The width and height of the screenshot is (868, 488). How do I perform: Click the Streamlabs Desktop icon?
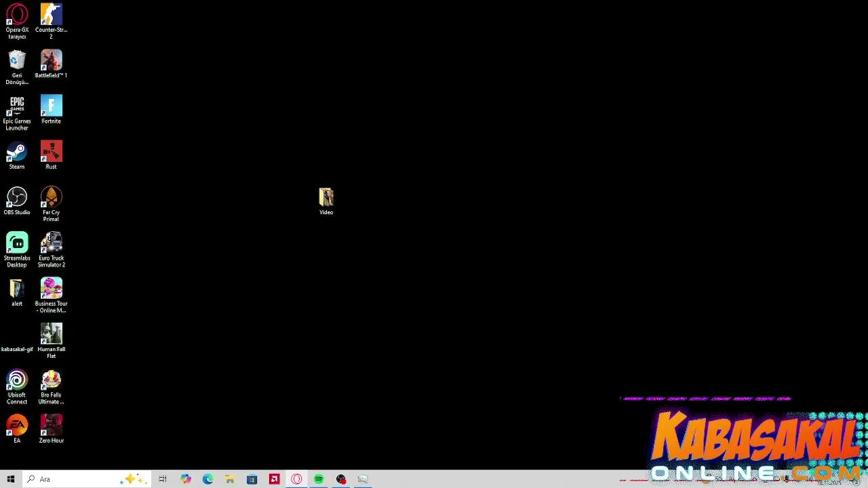click(17, 249)
